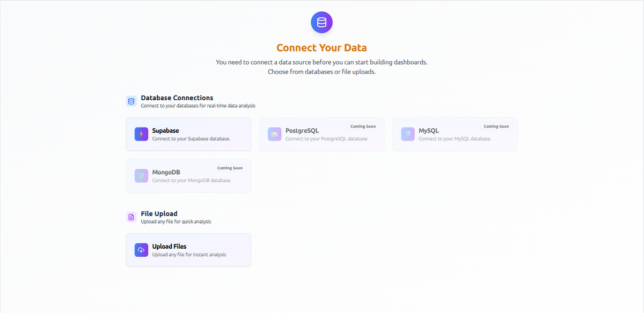Click 'Upload any file for quick analysis' text
Screen dimensions: 644x313
tap(176, 221)
